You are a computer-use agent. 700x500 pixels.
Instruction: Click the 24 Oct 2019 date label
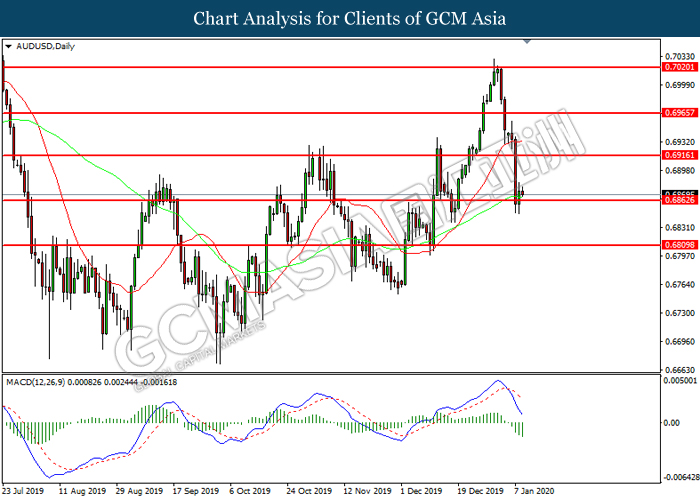[307, 491]
